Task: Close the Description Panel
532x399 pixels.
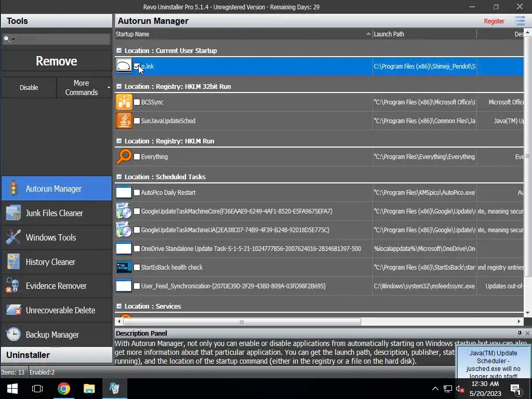Action: (x=528, y=333)
